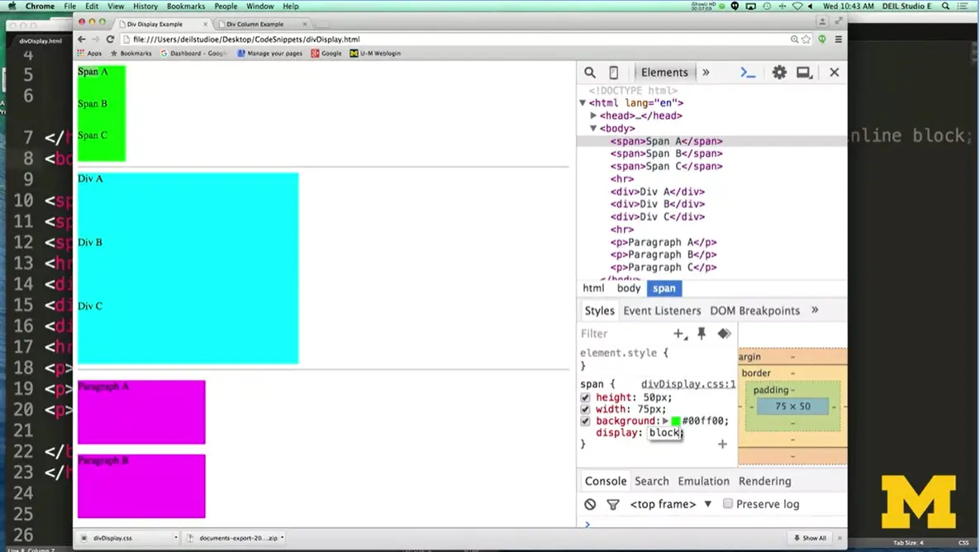Click the DevTools search magnifier icon
Screen dimensions: 980x552
click(590, 73)
